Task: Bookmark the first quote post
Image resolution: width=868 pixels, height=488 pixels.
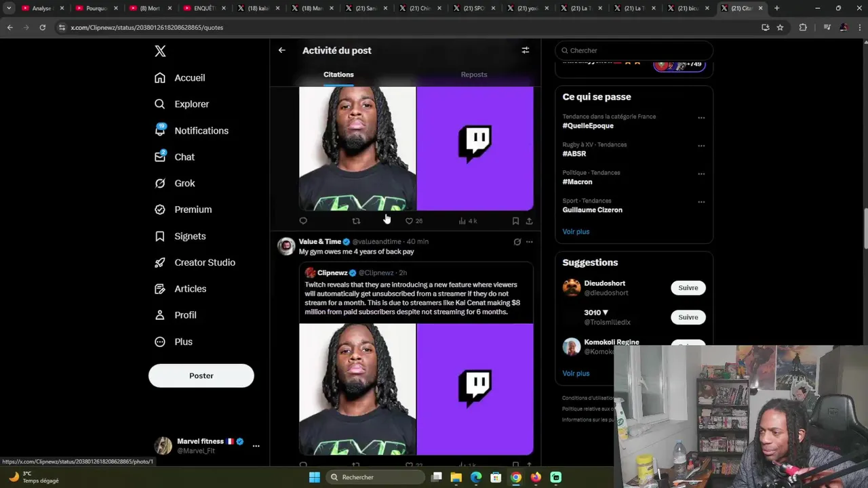Action: pos(515,221)
